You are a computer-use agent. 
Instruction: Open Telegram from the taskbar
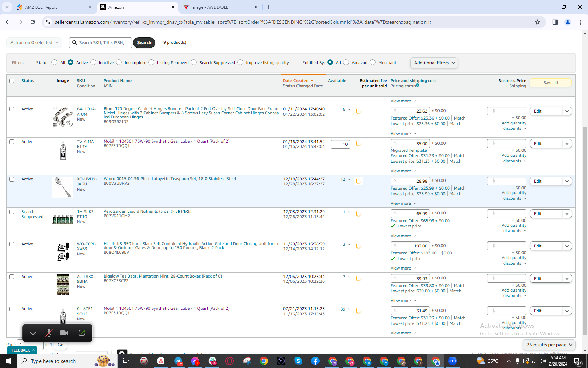tap(178, 361)
